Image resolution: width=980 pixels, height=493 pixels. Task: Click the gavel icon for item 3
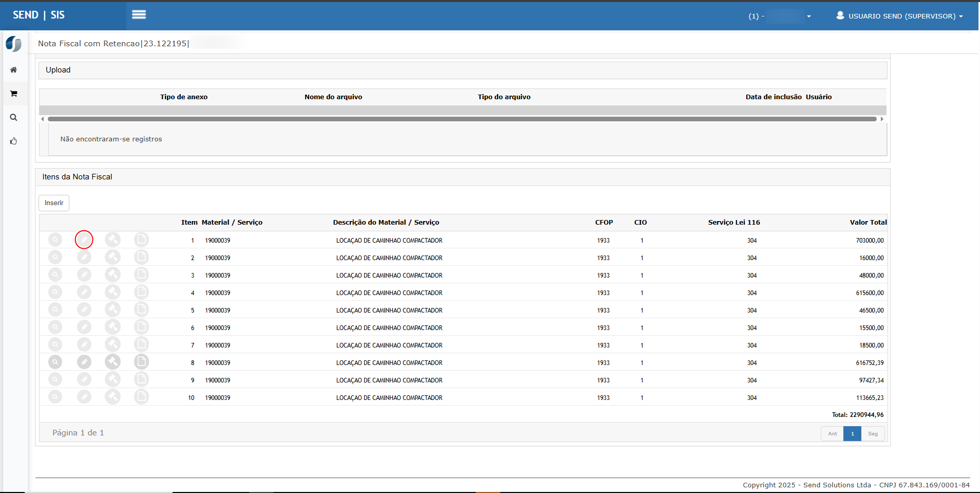(112, 275)
